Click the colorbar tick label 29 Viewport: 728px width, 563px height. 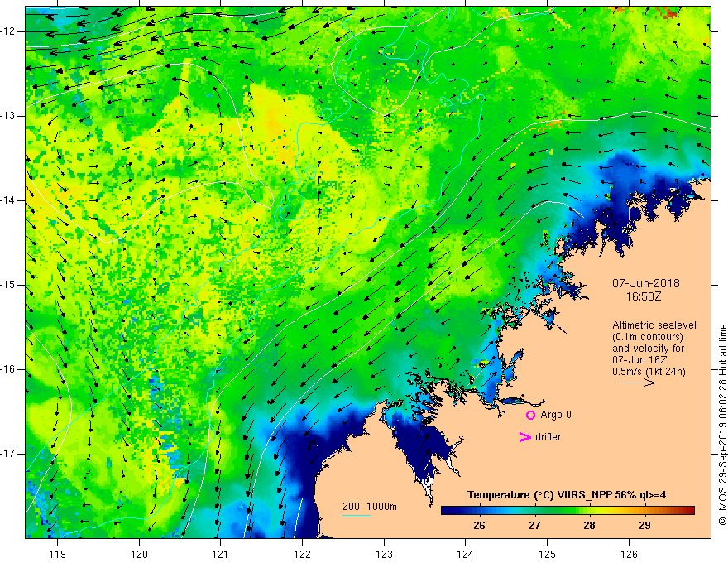point(644,526)
